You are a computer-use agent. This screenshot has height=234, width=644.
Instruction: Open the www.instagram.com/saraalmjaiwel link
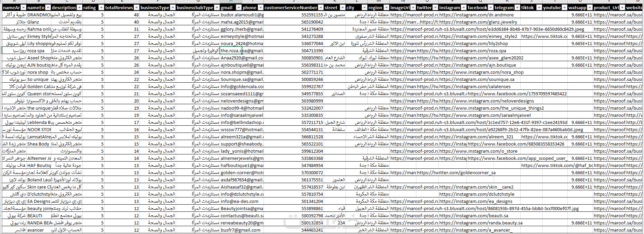485,115
